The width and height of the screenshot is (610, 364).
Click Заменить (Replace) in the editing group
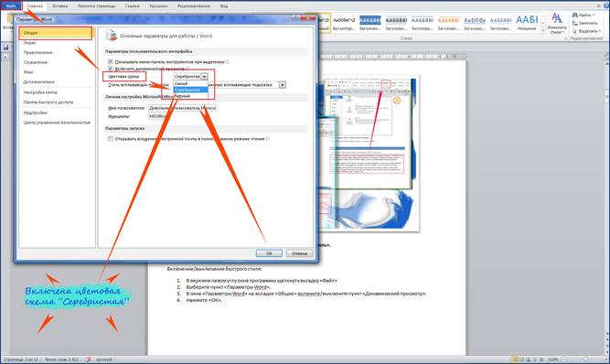coord(585,23)
